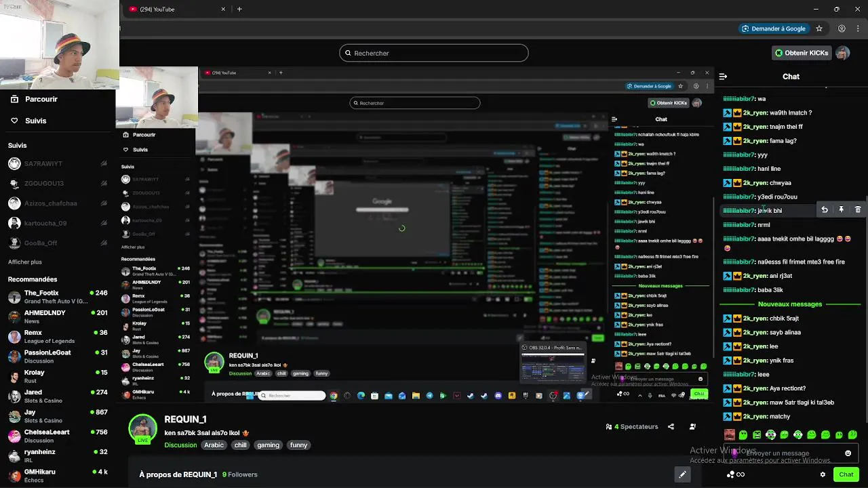Open recommended channel AHMEDLNDY
868x488 pixels.
tap(58, 317)
